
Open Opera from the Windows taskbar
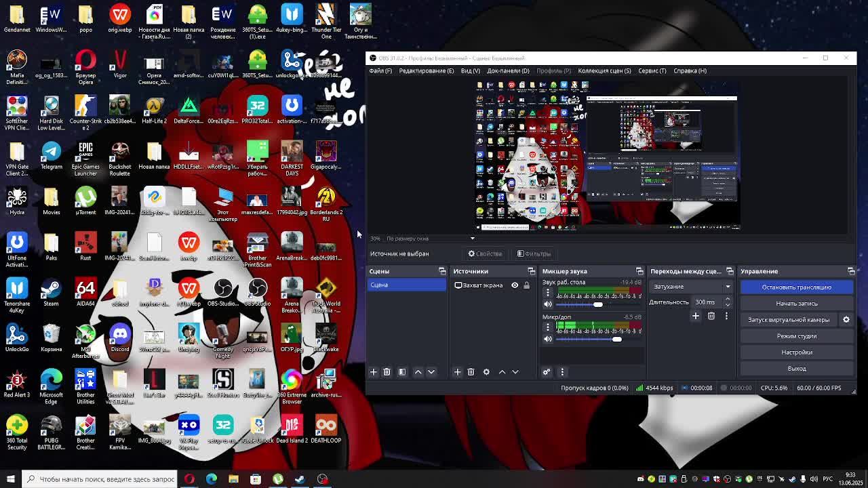(x=189, y=479)
